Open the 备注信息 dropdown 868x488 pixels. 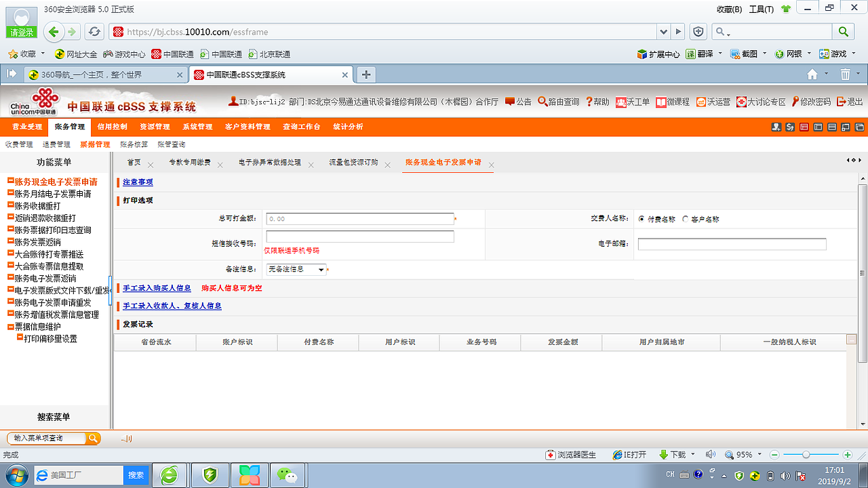pos(296,269)
